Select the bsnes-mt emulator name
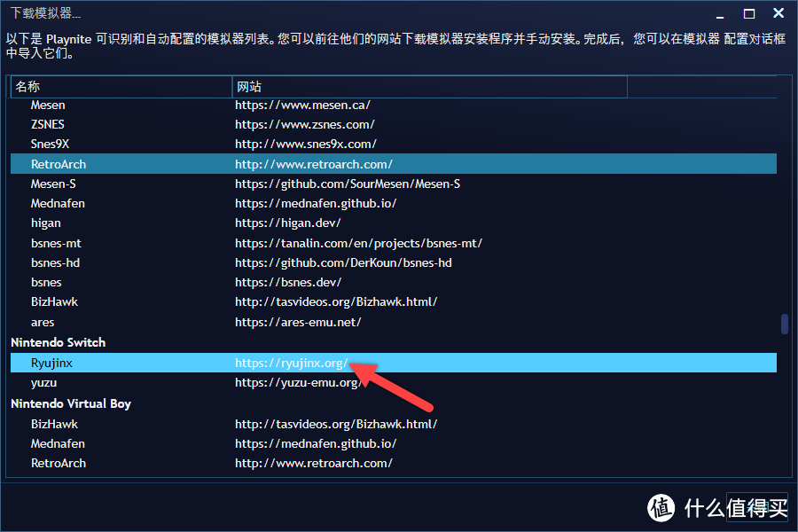 56,243
